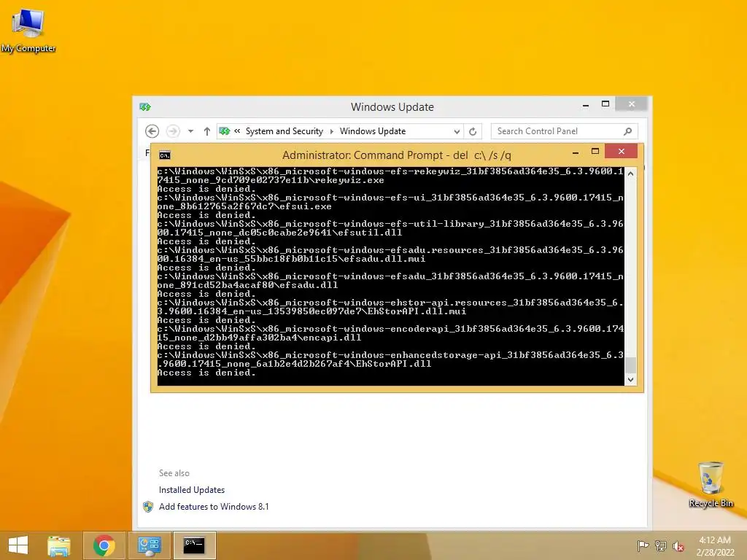This screenshot has width=747, height=560.
Task: Click the efsutil.dll output line
Action: [x=279, y=233]
